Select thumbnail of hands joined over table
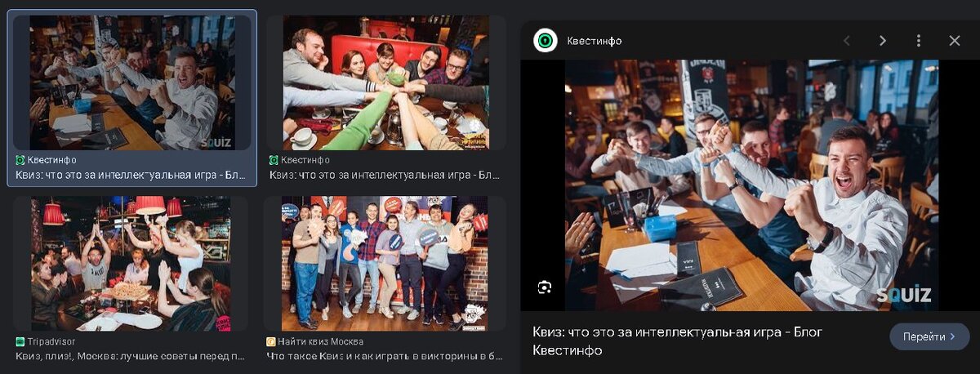Viewport: 980px width, 374px height. click(x=385, y=82)
